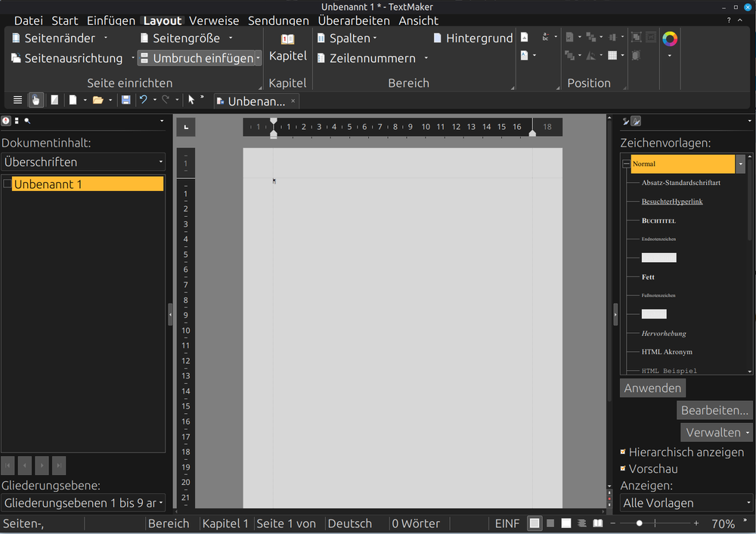This screenshot has height=534, width=756.
Task: Toggle touch mode hand icon
Action: (x=36, y=100)
